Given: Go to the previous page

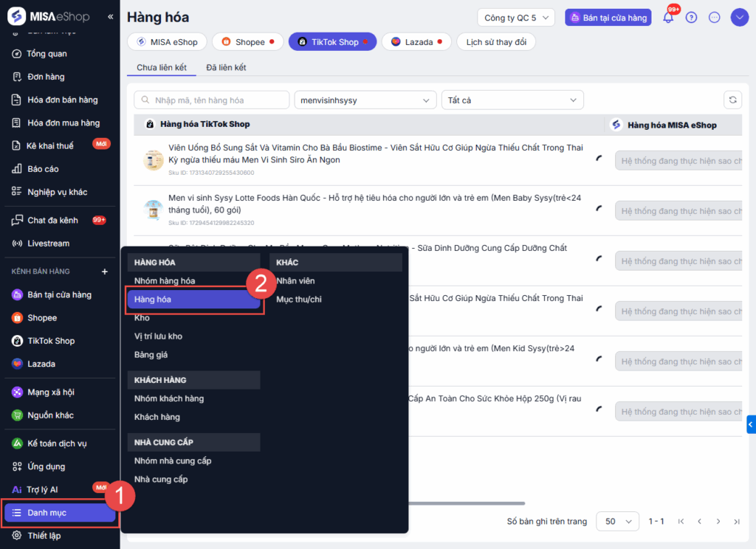Looking at the screenshot, I should [x=700, y=521].
